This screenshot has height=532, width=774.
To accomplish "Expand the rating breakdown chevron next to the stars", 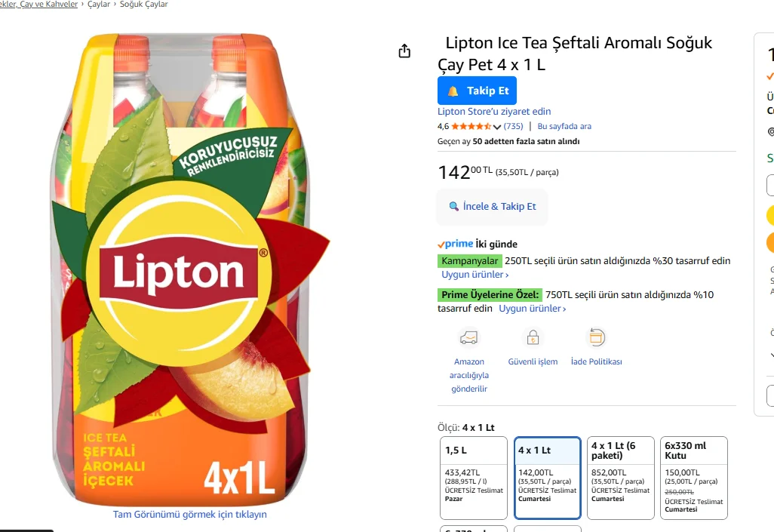I will 497,127.
